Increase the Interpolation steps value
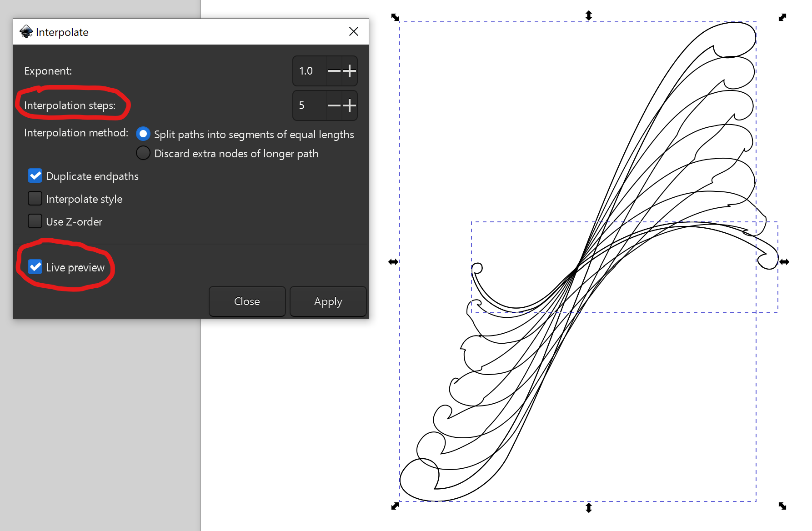This screenshot has height=531, width=812. 350,105
